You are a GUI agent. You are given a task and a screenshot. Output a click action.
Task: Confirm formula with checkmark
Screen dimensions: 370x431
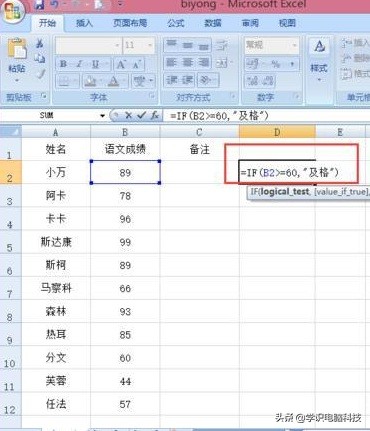pyautogui.click(x=142, y=115)
